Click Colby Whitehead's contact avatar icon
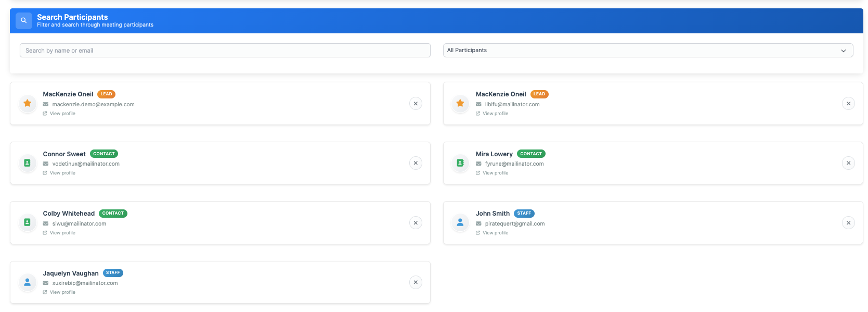This screenshot has width=868, height=312. (28, 222)
